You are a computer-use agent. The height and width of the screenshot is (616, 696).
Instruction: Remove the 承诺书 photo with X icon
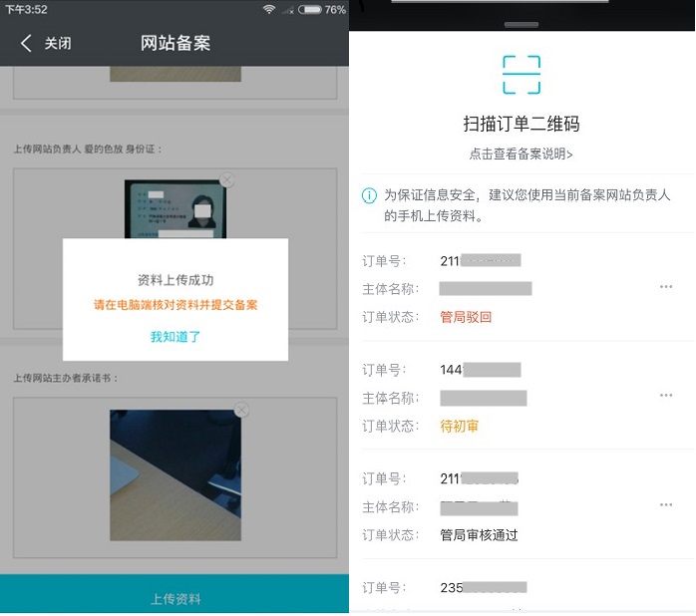240,410
